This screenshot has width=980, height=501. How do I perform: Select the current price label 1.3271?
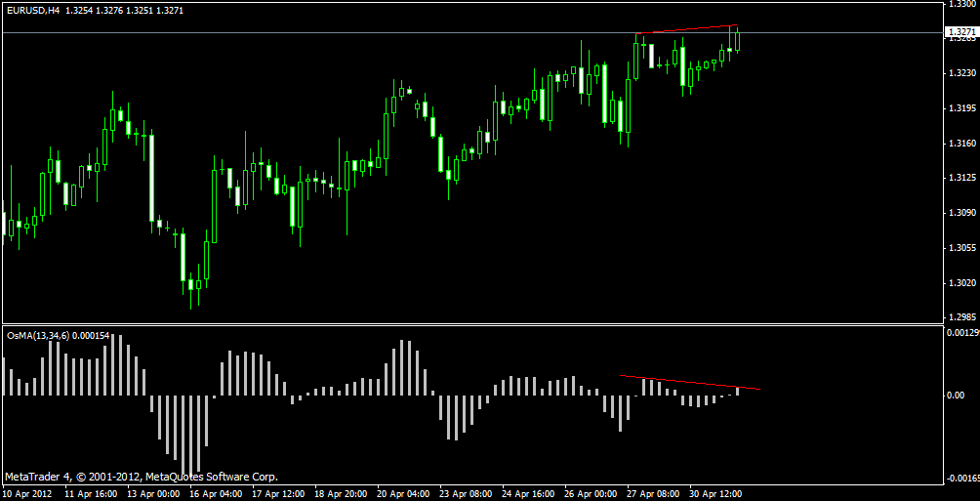coord(960,32)
